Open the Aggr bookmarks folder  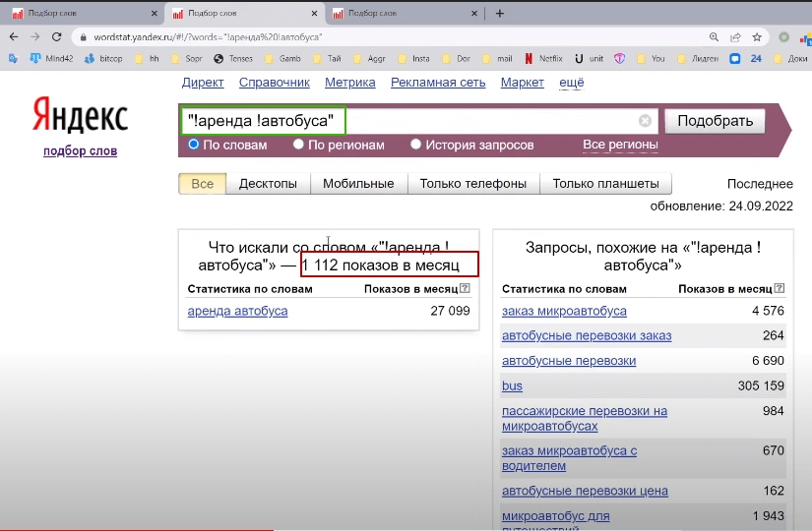tap(369, 58)
